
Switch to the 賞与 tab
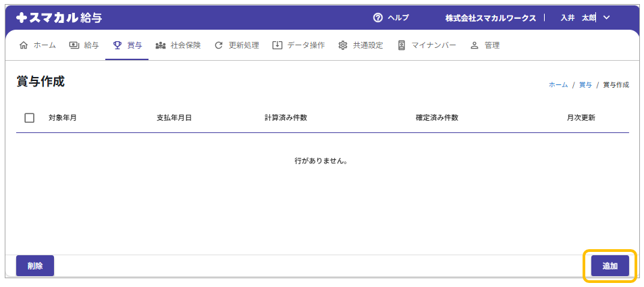point(127,45)
